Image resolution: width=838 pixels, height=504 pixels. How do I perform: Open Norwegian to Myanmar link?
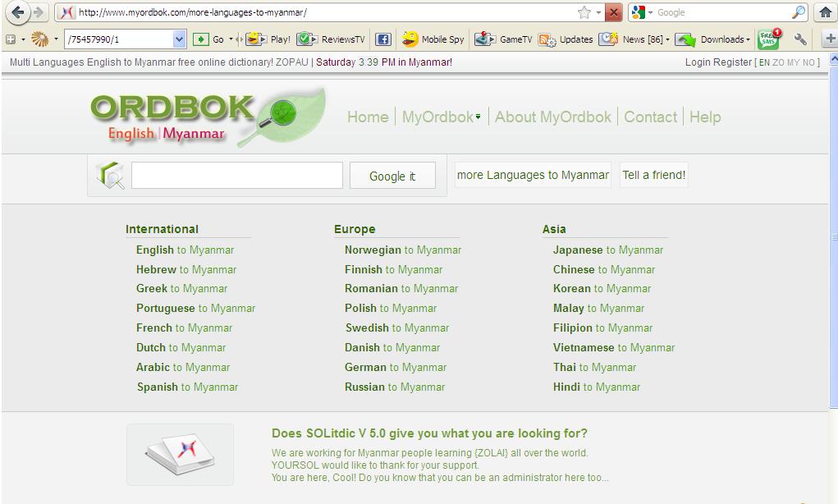tap(403, 250)
